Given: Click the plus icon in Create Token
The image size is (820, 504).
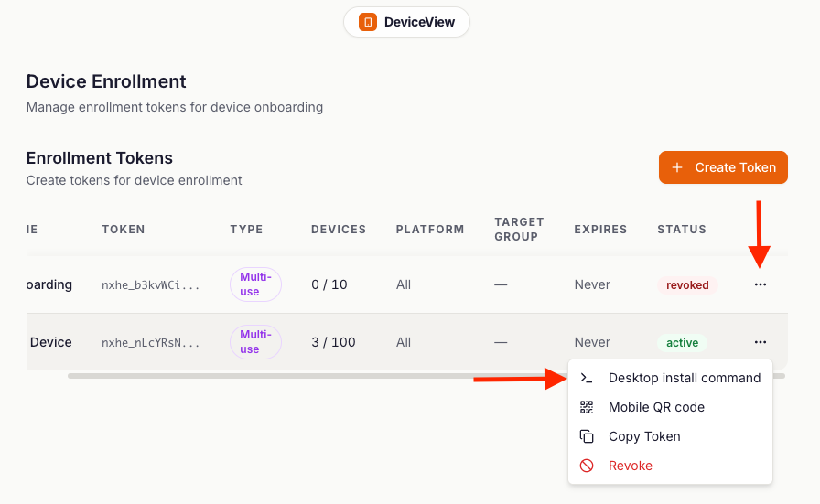Looking at the screenshot, I should pyautogui.click(x=677, y=167).
